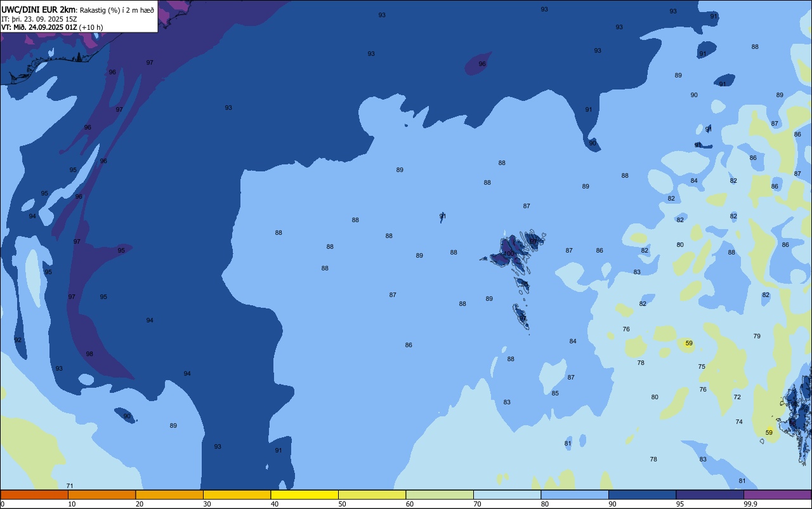The image size is (812, 509).
Task: Select the '10' legend tick label
Action: click(72, 504)
